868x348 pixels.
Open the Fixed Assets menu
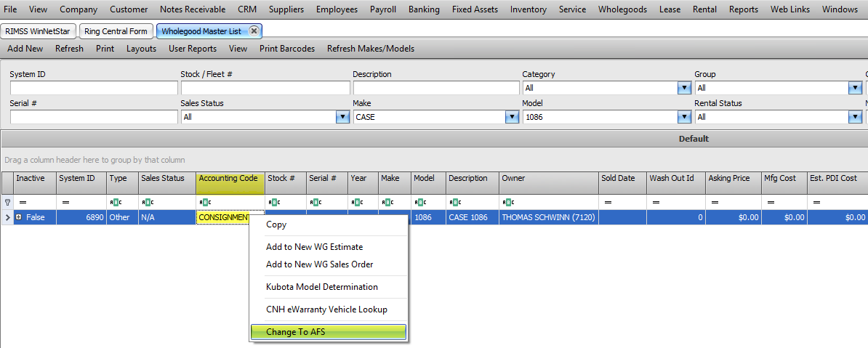point(475,9)
